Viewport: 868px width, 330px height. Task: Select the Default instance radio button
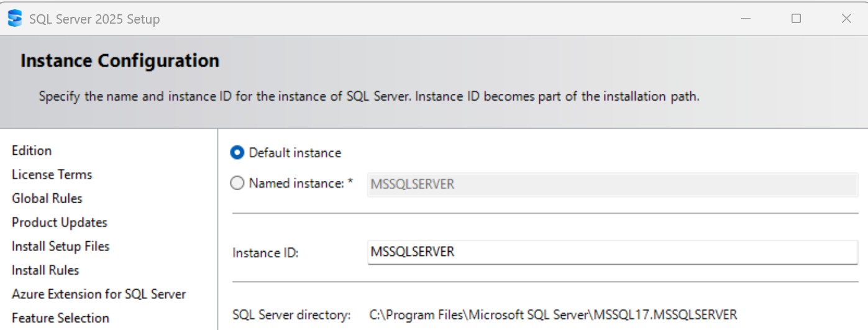pos(237,153)
